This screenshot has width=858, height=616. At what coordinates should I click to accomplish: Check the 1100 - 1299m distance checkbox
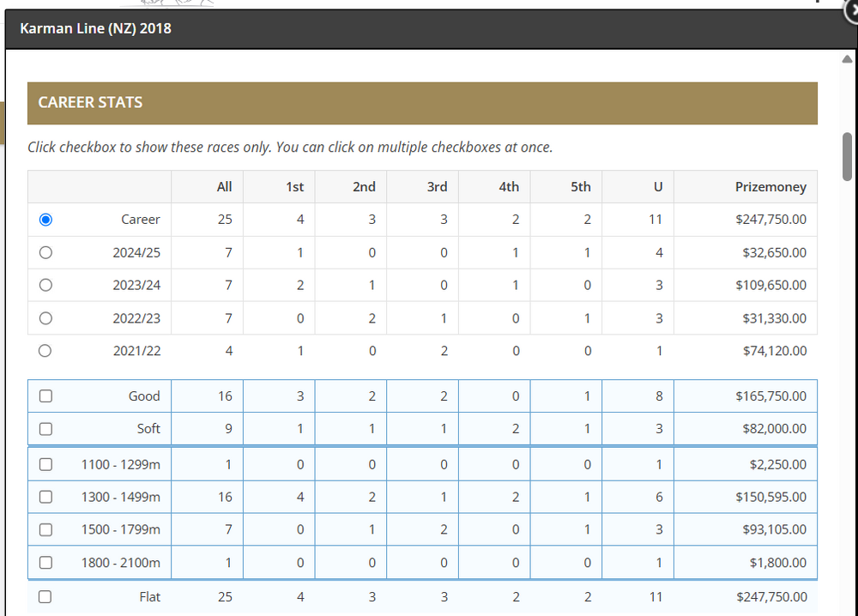pyautogui.click(x=46, y=464)
